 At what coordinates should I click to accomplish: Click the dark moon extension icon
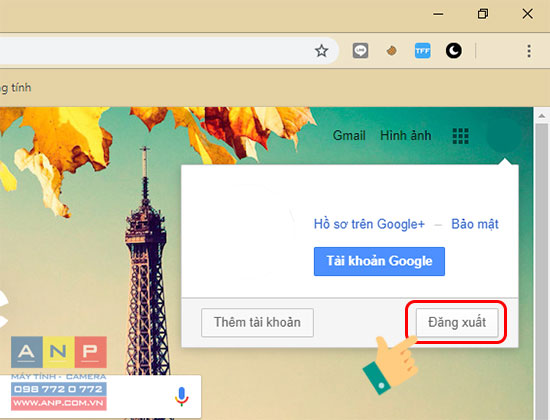[454, 51]
